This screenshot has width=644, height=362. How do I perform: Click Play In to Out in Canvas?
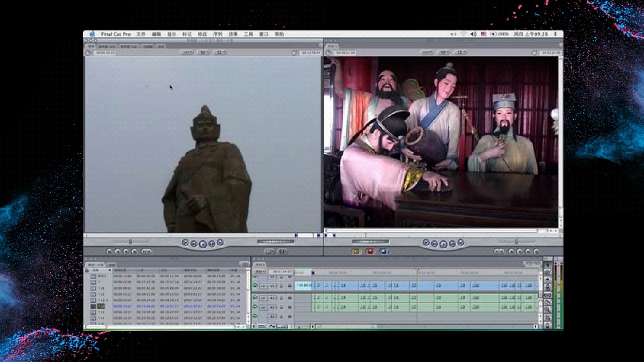[435, 244]
